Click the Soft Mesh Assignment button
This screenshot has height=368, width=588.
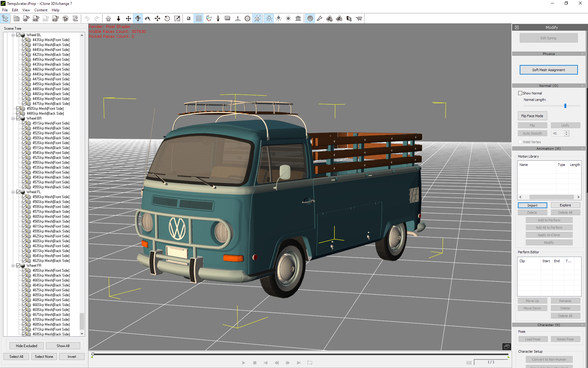pos(548,70)
